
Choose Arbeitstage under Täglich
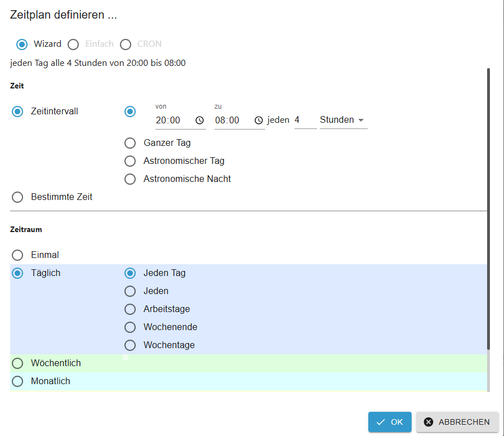point(130,309)
